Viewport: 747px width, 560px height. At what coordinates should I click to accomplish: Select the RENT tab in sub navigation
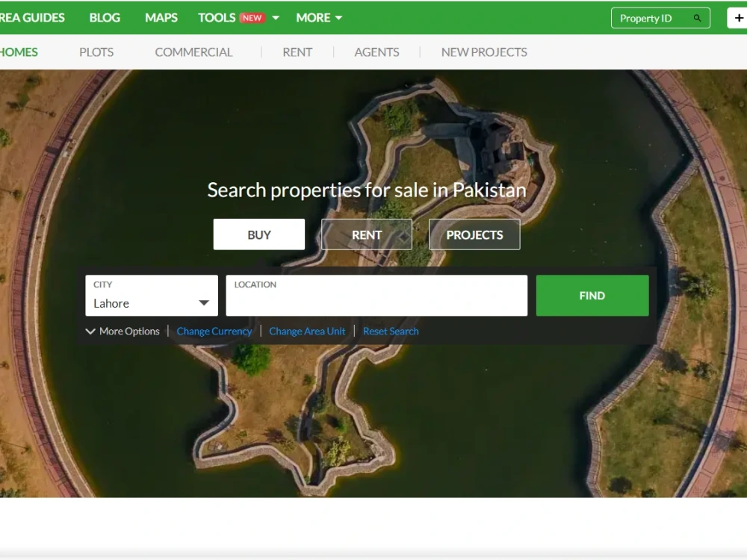297,52
